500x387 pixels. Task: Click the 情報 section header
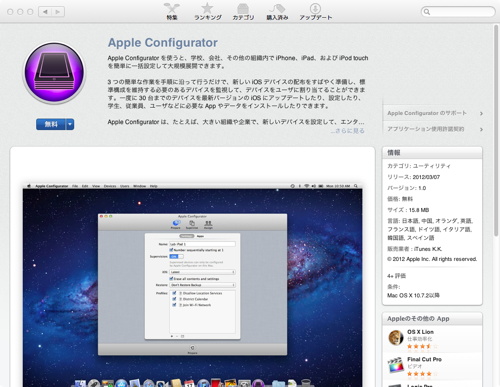click(432, 153)
